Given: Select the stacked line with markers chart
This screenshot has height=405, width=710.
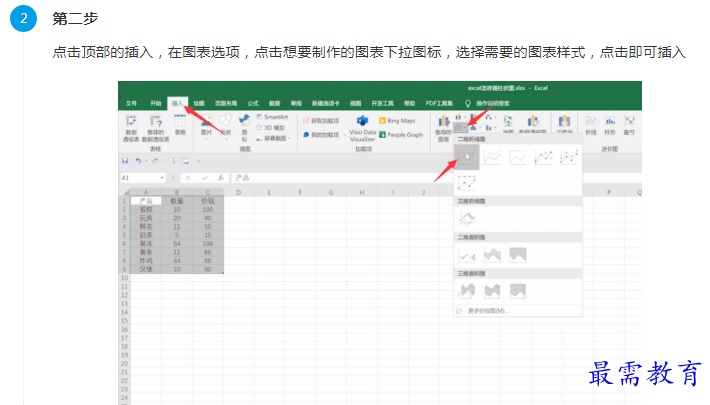Looking at the screenshot, I should [569, 157].
